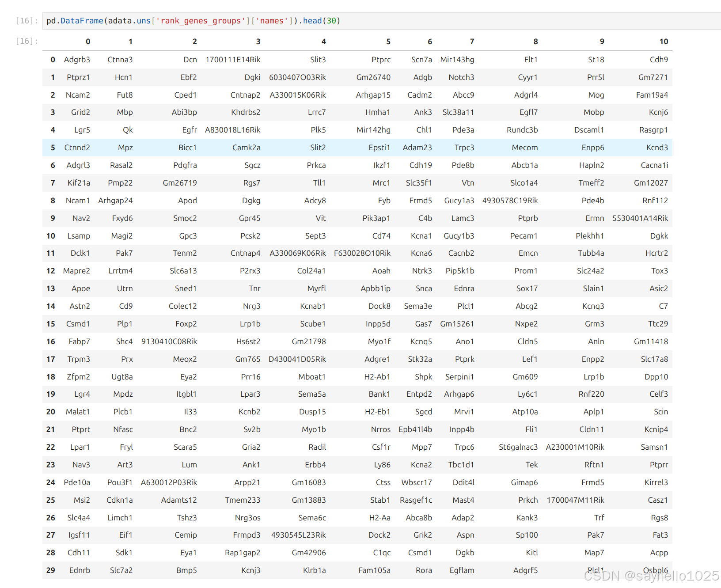Viewport: 721px width, 588px height.
Task: Click the cell 'Gm26740'
Action: 373,77
